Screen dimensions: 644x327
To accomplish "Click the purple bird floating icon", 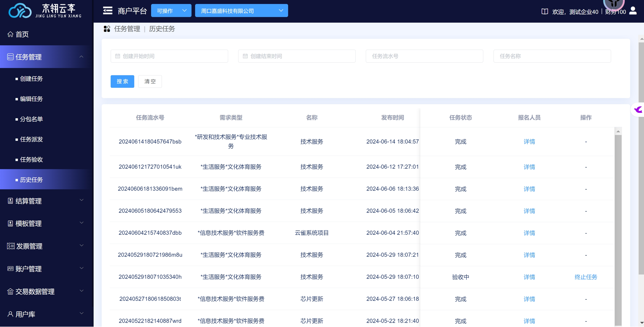I will 638,110.
